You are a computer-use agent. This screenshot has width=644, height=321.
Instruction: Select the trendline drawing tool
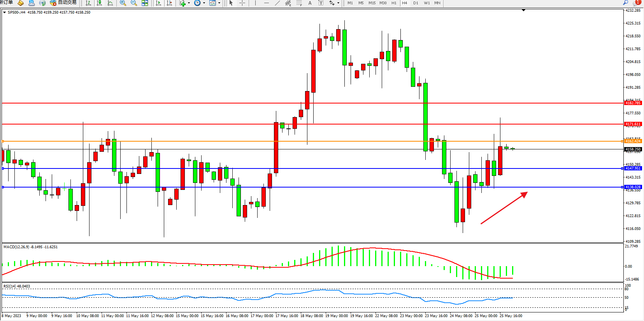(x=277, y=3)
